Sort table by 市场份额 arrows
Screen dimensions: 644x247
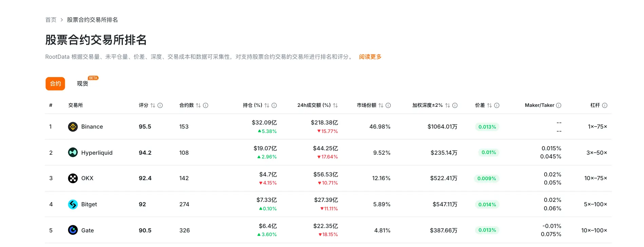click(x=381, y=106)
